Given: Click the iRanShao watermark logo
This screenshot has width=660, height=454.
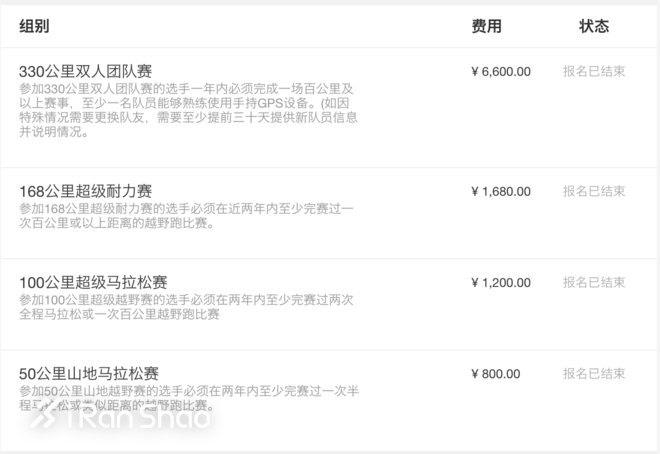Looking at the screenshot, I should pos(120,420).
